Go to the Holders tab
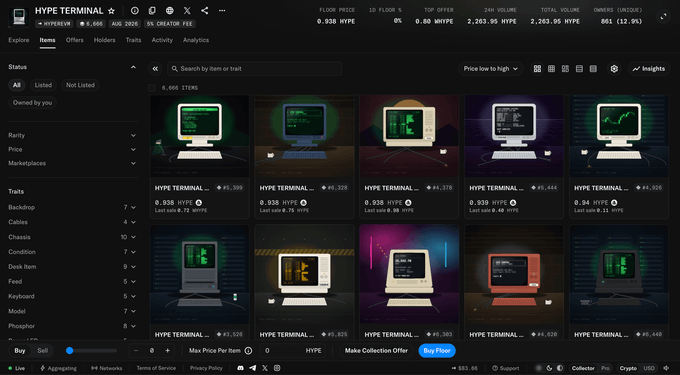The width and height of the screenshot is (680, 375). pyautogui.click(x=105, y=40)
